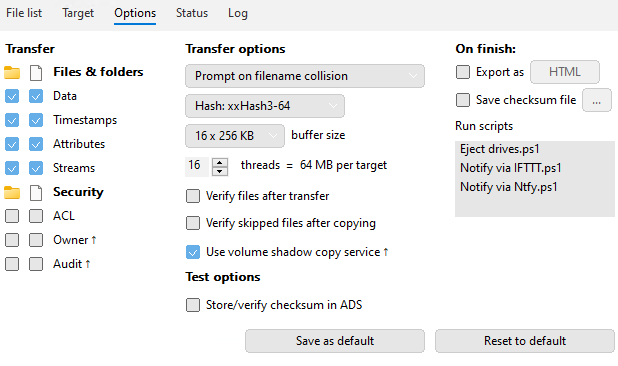This screenshot has width=618, height=366.
Task: Click the Save as default button
Action: pos(335,341)
